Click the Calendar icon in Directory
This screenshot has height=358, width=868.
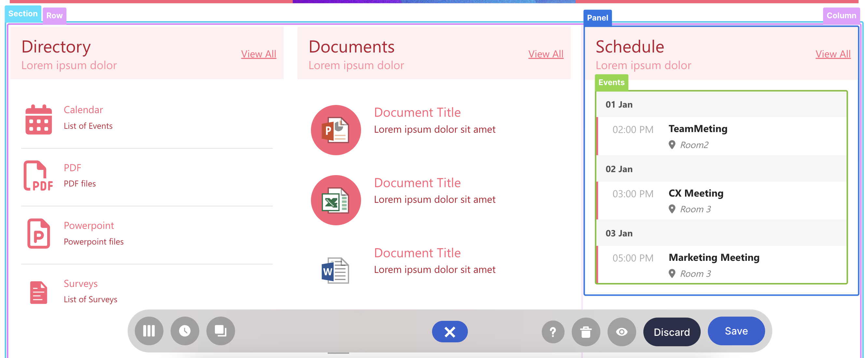point(38,120)
